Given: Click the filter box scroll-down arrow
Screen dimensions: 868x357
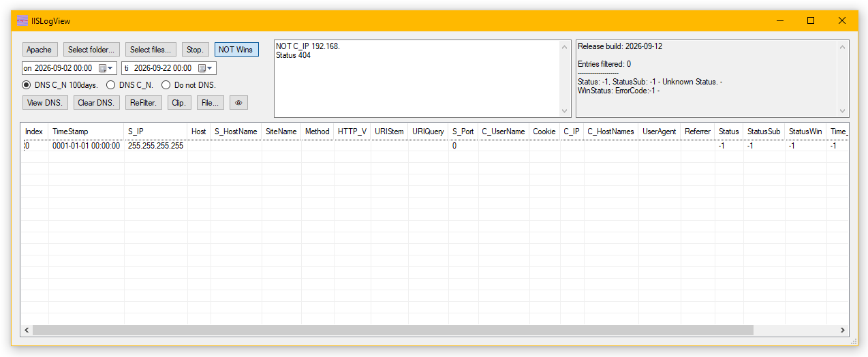Looking at the screenshot, I should tap(564, 111).
